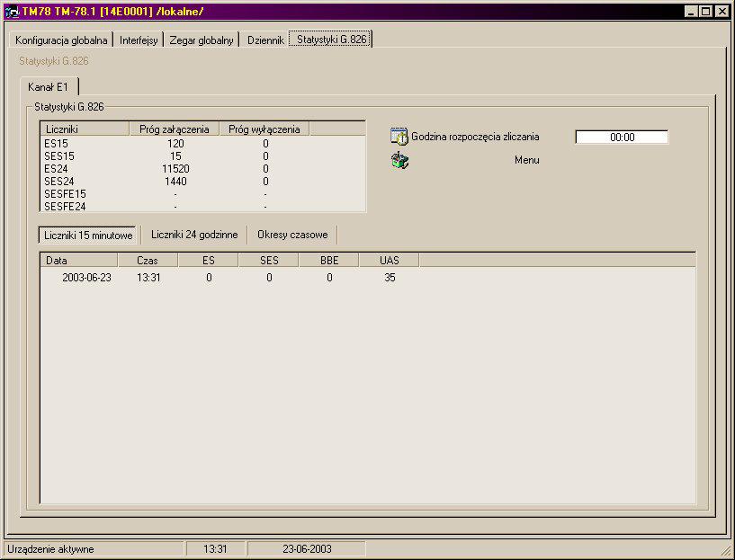Click the Menu toolbox icon

tap(399, 160)
